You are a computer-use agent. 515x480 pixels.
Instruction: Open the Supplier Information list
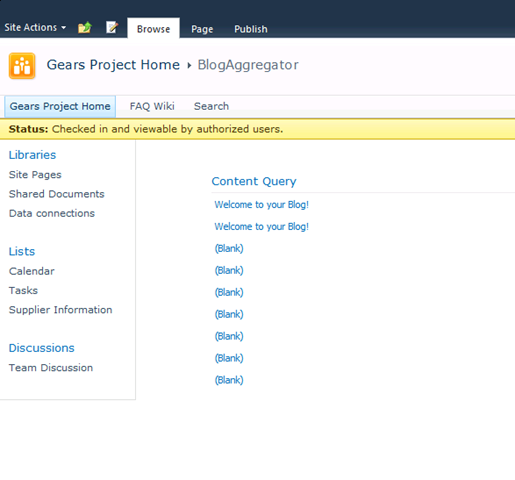[60, 310]
